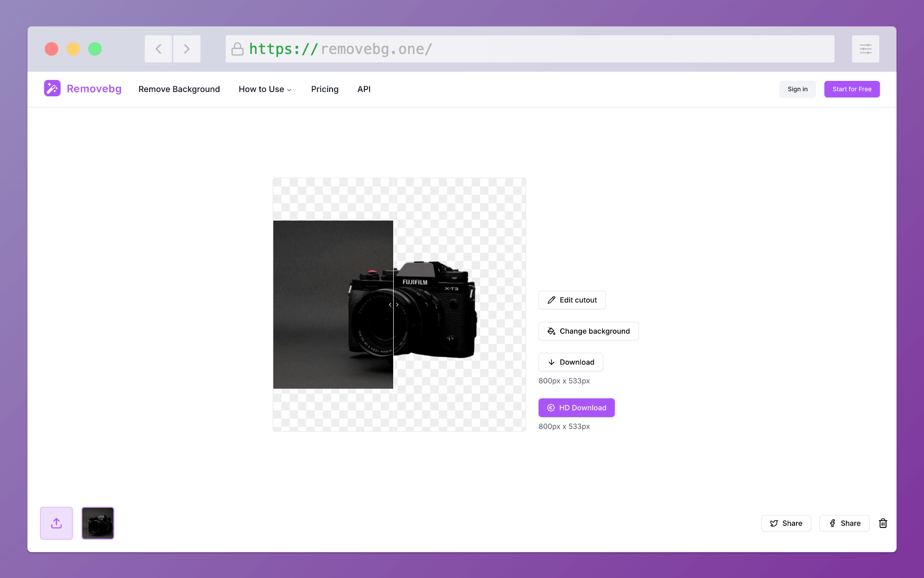Image resolution: width=924 pixels, height=578 pixels.
Task: Select the pencil icon on Edit cutout
Action: pyautogui.click(x=551, y=300)
